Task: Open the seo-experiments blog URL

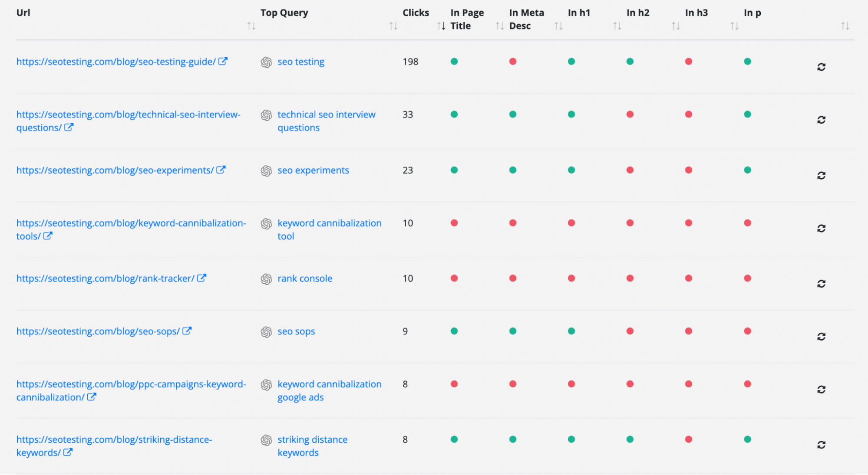Action: pyautogui.click(x=115, y=170)
